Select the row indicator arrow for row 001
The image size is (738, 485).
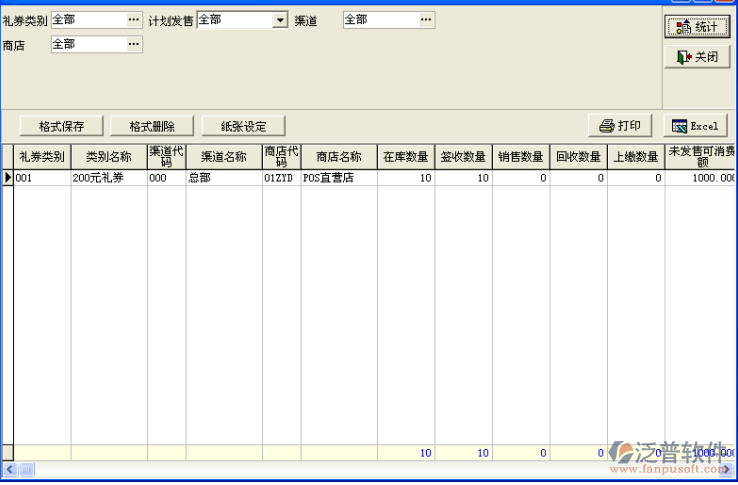8,178
